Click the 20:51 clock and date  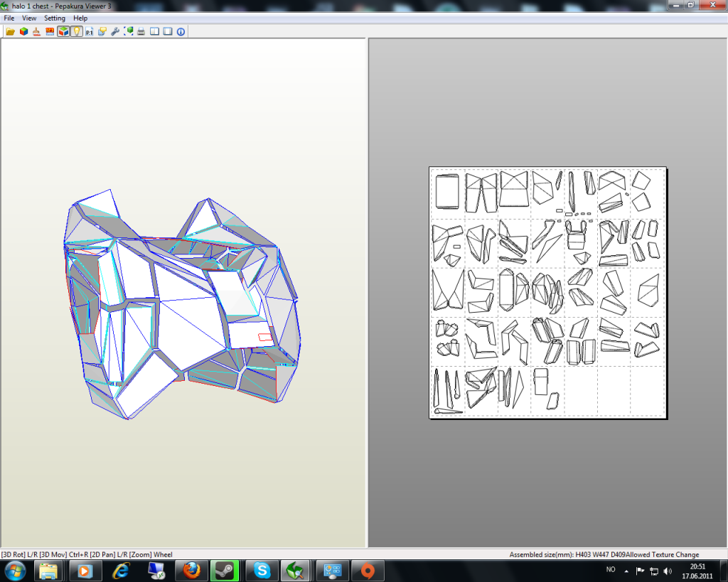coord(697,571)
